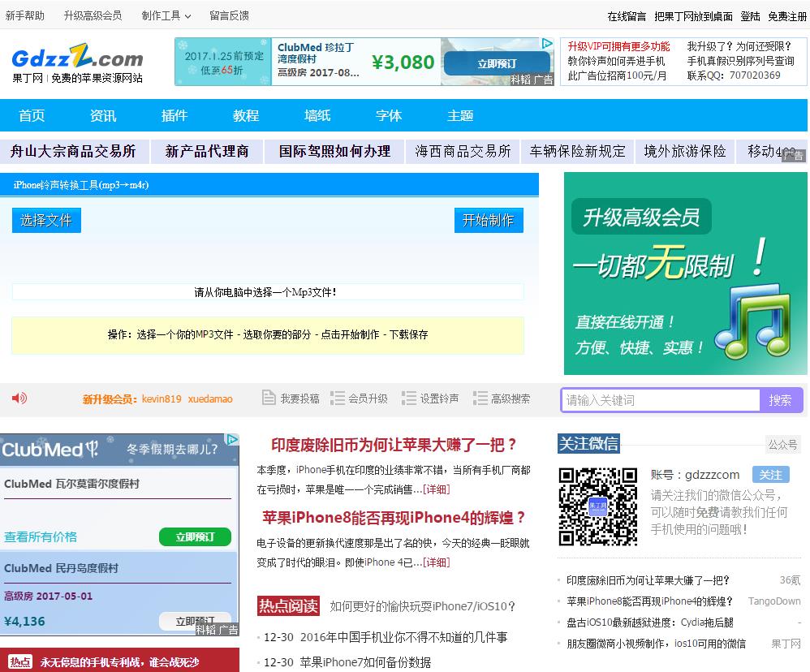Click new member xuedamao
Screen dimensions: 810x672
(x=210, y=398)
